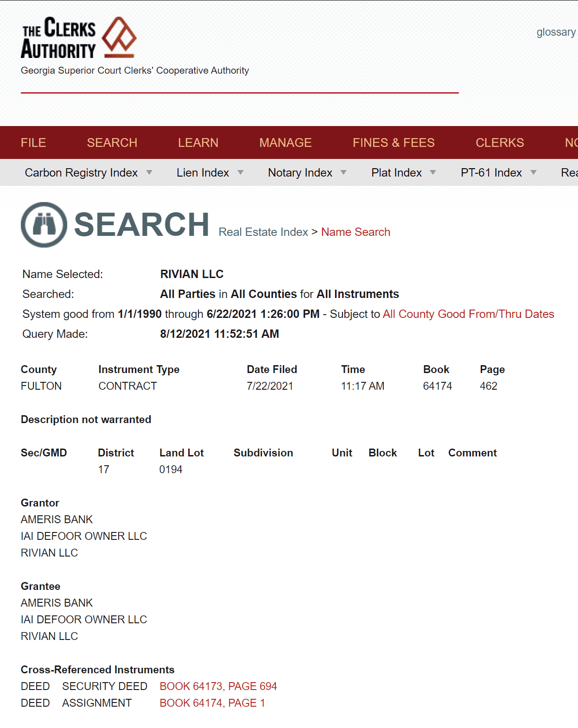Click the book number 64174
578x728 pixels.
438,386
